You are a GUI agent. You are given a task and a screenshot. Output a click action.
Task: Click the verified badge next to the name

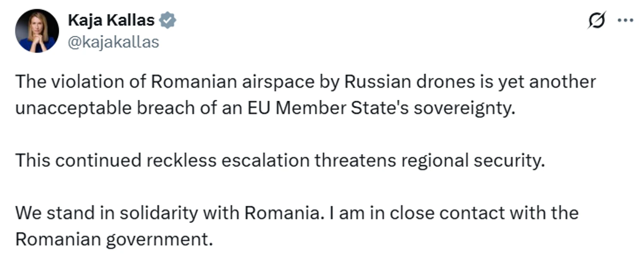[x=168, y=21]
